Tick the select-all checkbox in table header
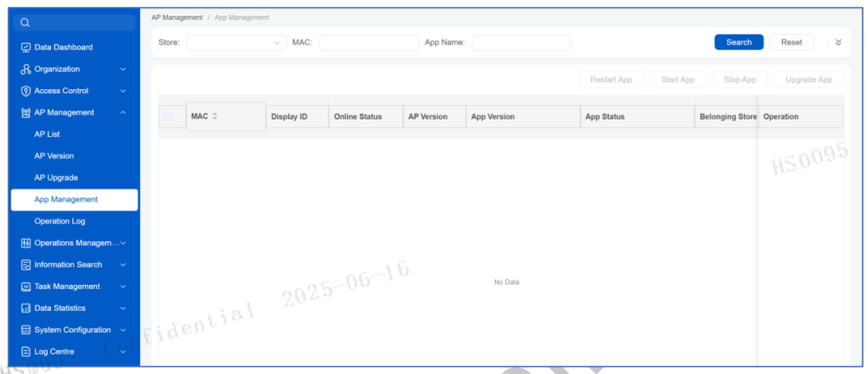Image resolution: width=868 pixels, height=374 pixels. [x=168, y=116]
